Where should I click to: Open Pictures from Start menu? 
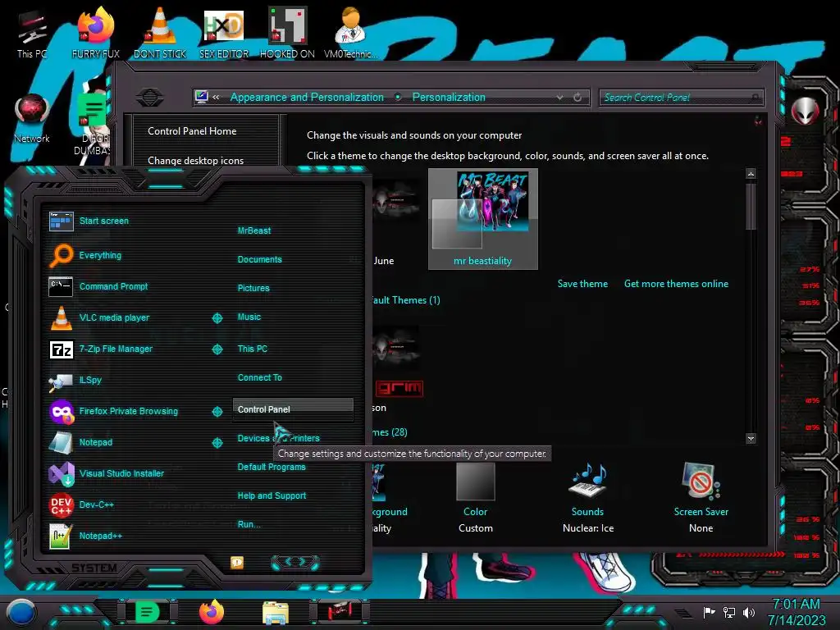point(253,288)
